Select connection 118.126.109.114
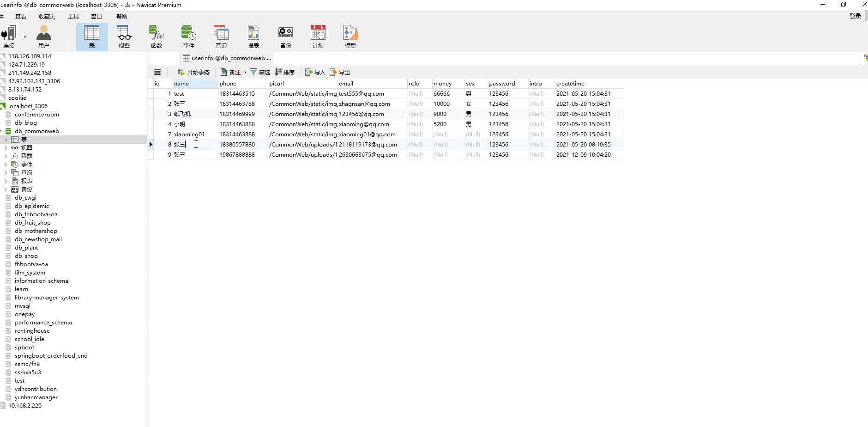 30,56
